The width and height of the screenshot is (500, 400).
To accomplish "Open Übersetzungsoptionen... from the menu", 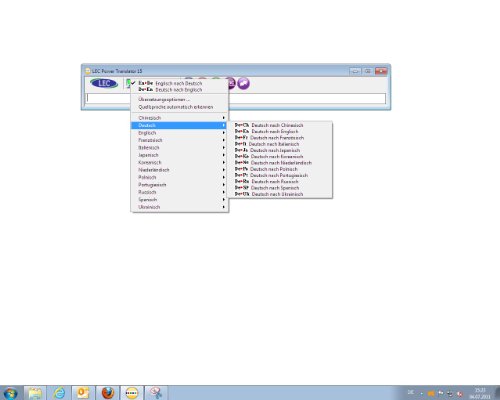I will tap(179, 100).
